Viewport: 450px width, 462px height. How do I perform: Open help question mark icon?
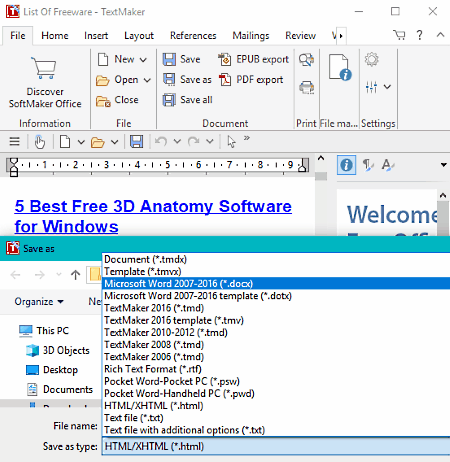[x=419, y=35]
